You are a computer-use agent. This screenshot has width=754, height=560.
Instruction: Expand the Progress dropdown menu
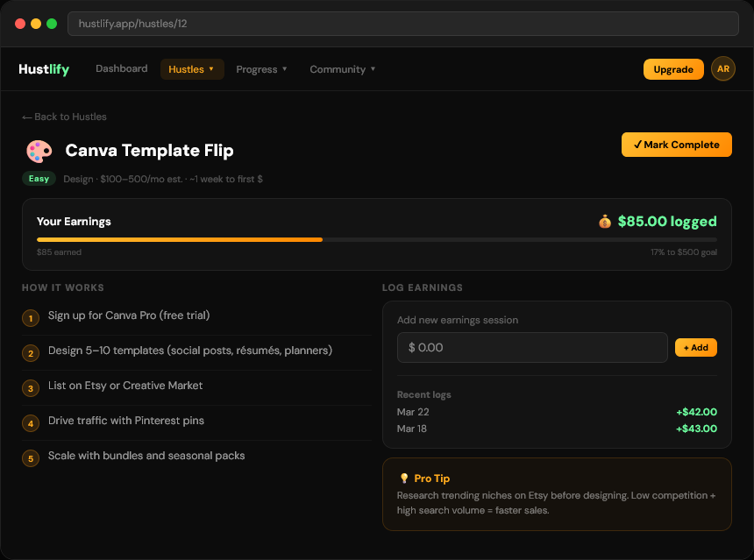[x=261, y=69]
